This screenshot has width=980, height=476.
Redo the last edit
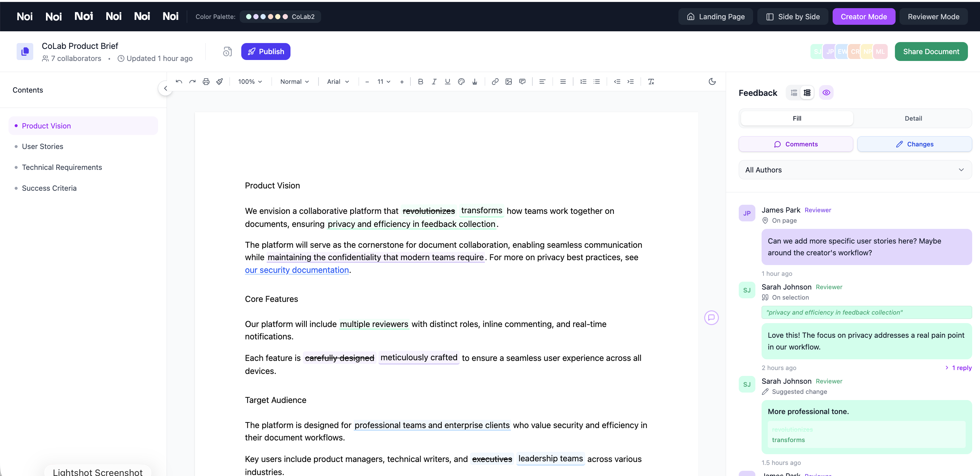(x=192, y=82)
